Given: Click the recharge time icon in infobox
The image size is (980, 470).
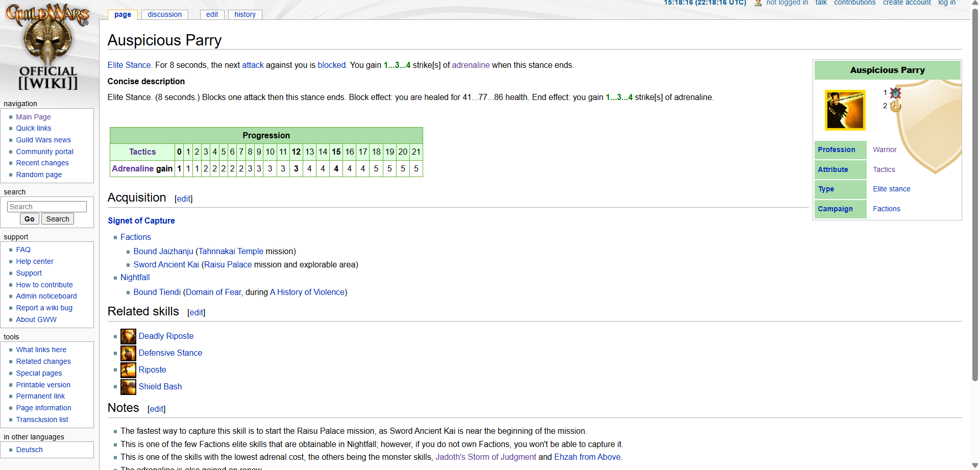Looking at the screenshot, I should click(x=895, y=106).
